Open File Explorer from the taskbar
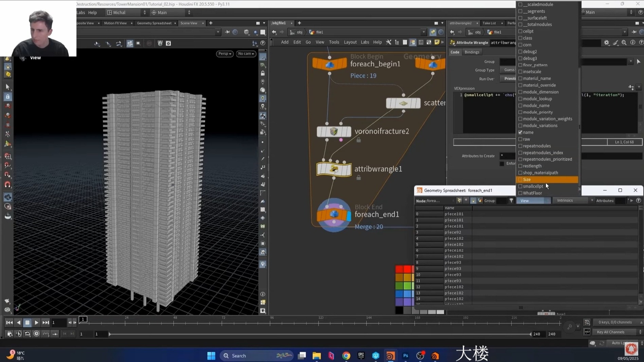The image size is (644, 362). coord(317,356)
